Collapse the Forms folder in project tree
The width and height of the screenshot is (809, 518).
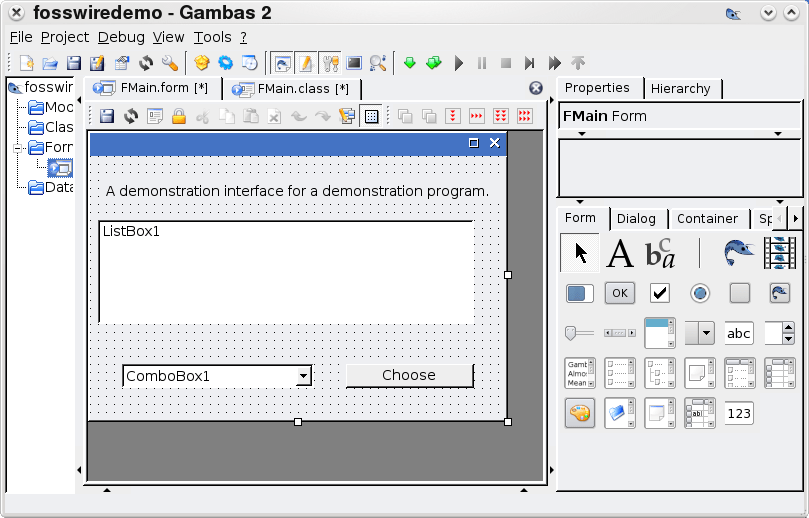pos(17,148)
